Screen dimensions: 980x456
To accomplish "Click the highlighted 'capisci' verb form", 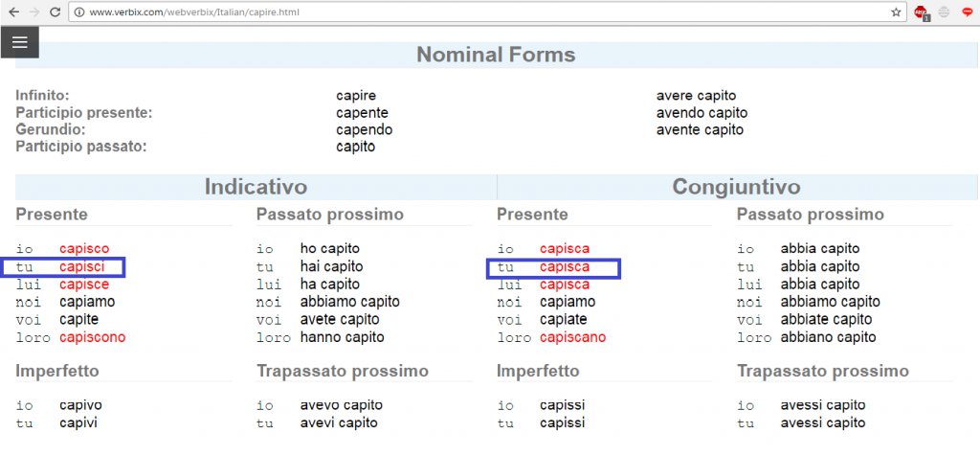I will (82, 266).
